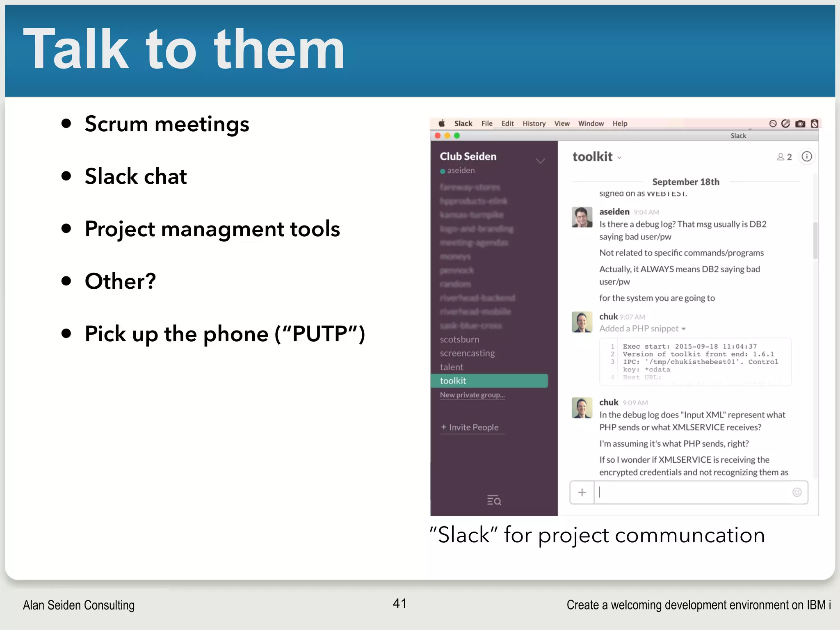The image size is (840, 630).
Task: Expand the toolkit channel title dropdown
Action: coord(619,158)
